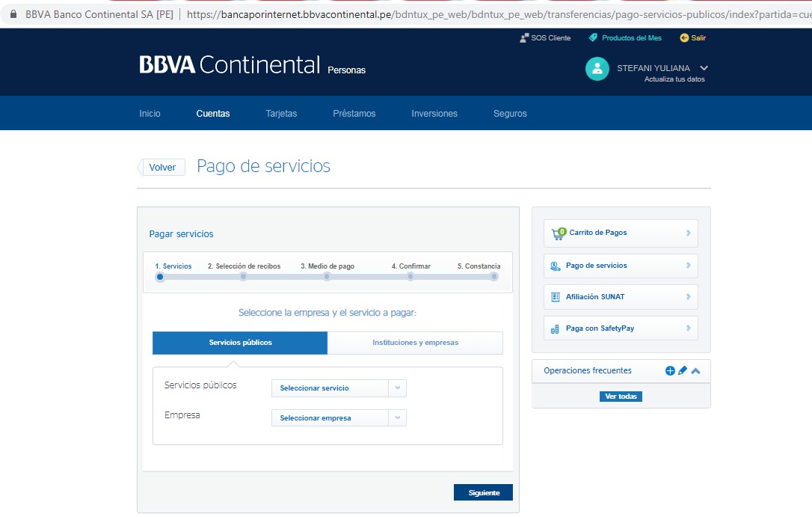Click step 5 Constancia progress marker

pos(494,277)
